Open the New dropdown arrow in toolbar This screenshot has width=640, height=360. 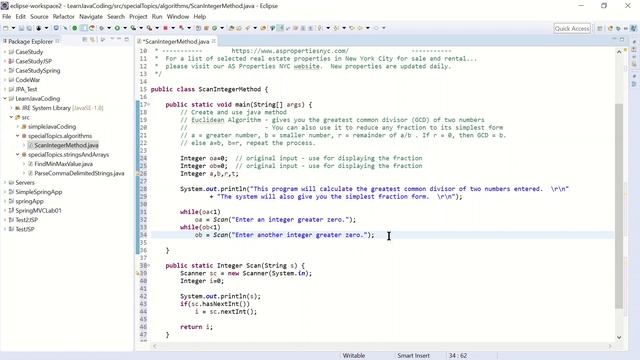click(13, 28)
